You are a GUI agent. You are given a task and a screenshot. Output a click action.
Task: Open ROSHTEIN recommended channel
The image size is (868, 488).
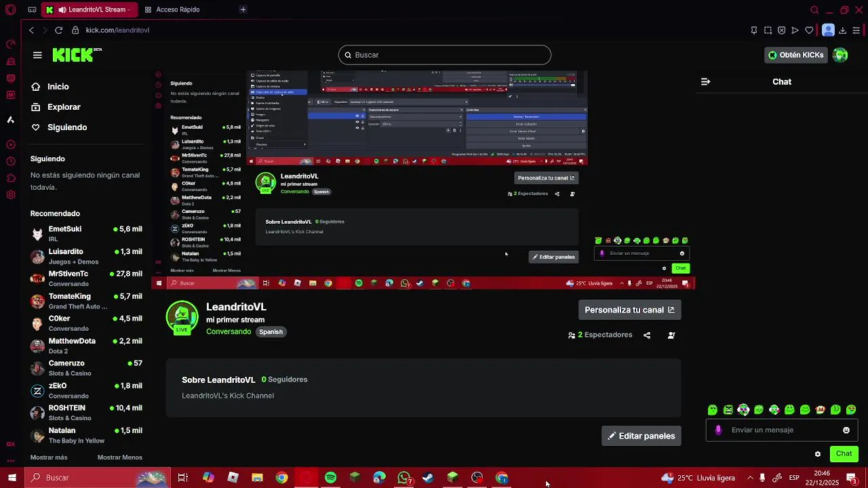click(x=86, y=413)
